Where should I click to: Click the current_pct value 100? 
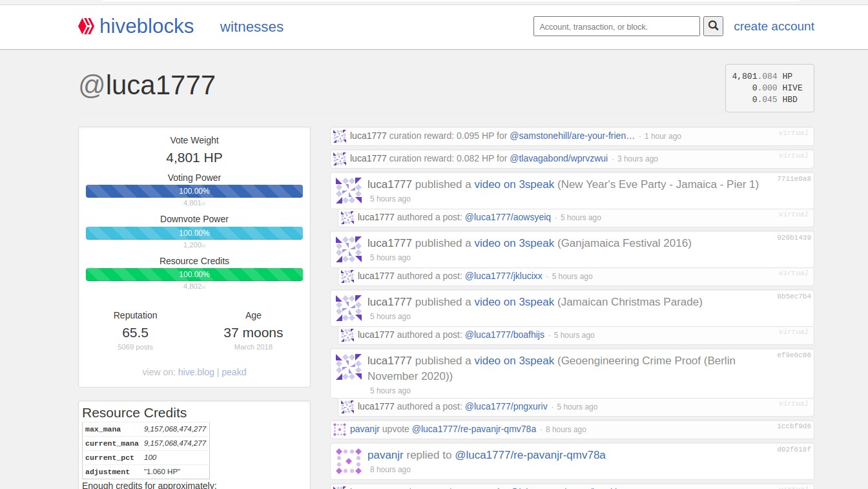[x=150, y=457]
